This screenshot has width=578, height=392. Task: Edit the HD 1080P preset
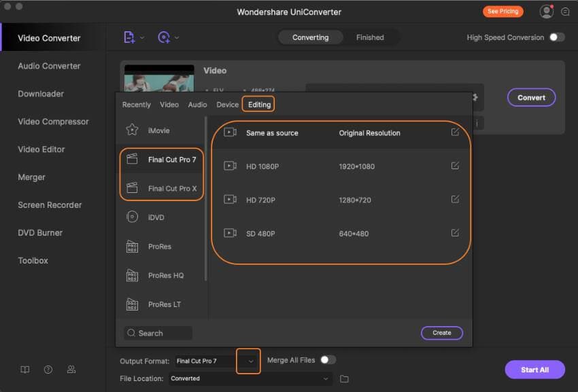455,166
